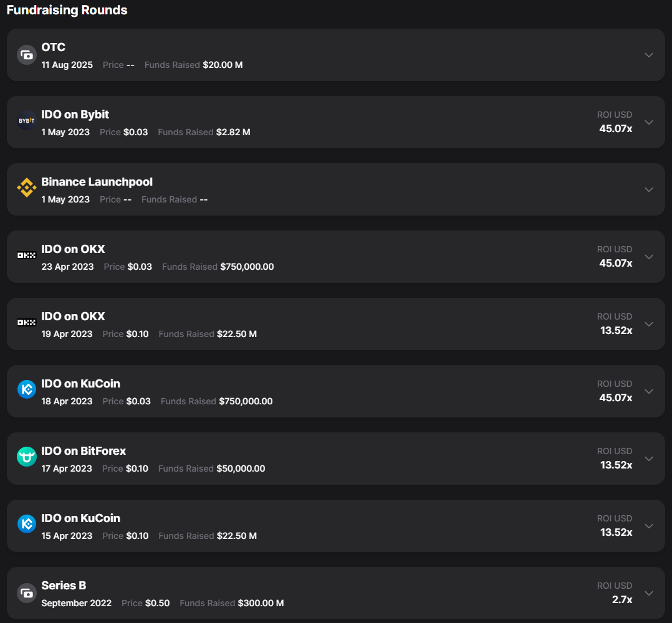Expand the OTC round chevron
The image size is (672, 623).
[649, 55]
